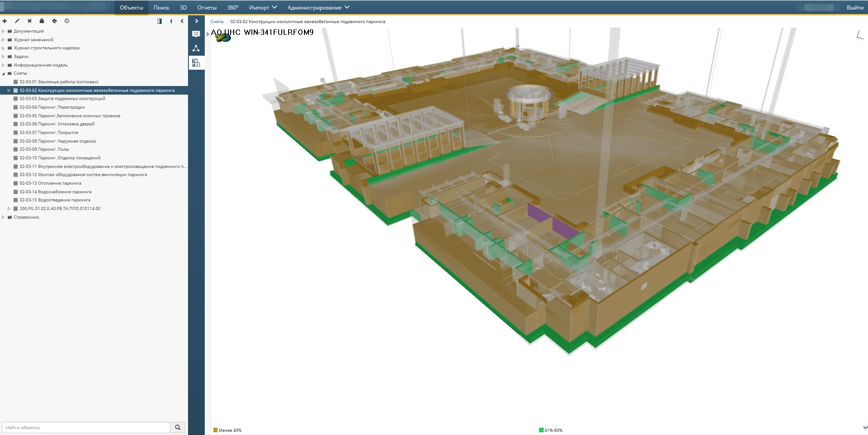Viewport: 868px width, 435px height.
Task: Click the plus icon to add object
Action: pyautogui.click(x=5, y=21)
